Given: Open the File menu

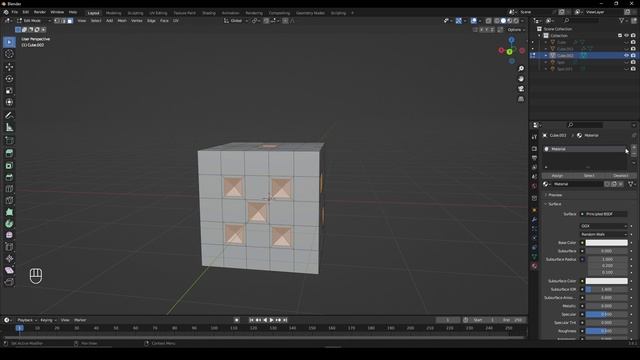Looking at the screenshot, I should tap(15, 12).
